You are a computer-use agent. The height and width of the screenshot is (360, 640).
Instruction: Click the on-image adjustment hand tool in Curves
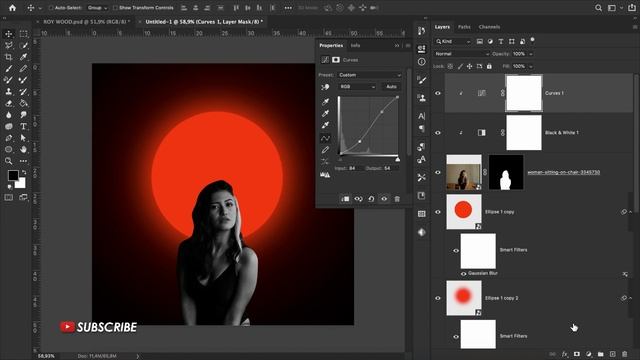pyautogui.click(x=325, y=87)
